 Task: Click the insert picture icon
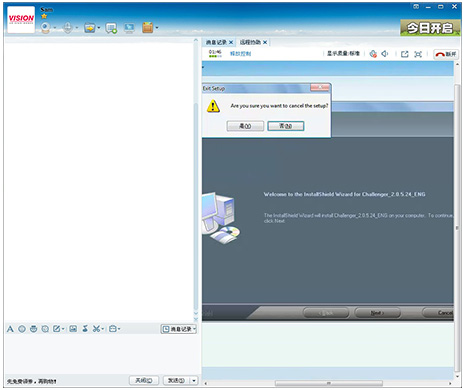pyautogui.click(x=73, y=329)
